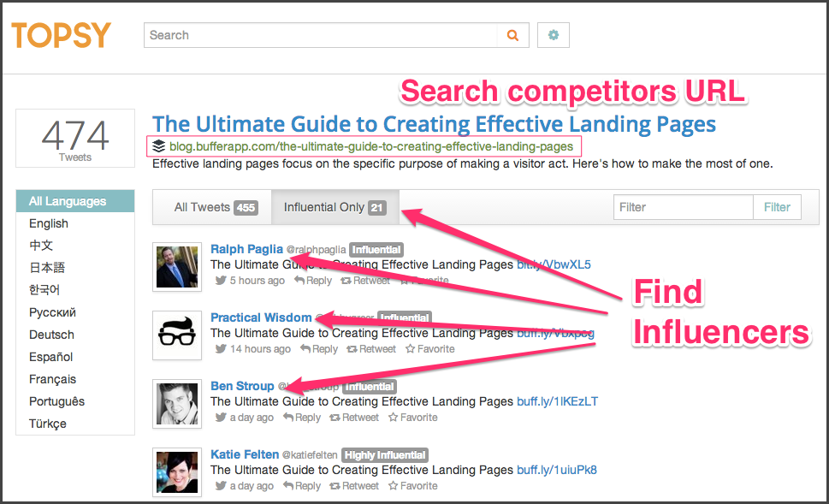The image size is (829, 504).
Task: Open the a day ago timestamp under Ben Stroup
Action: point(252,418)
